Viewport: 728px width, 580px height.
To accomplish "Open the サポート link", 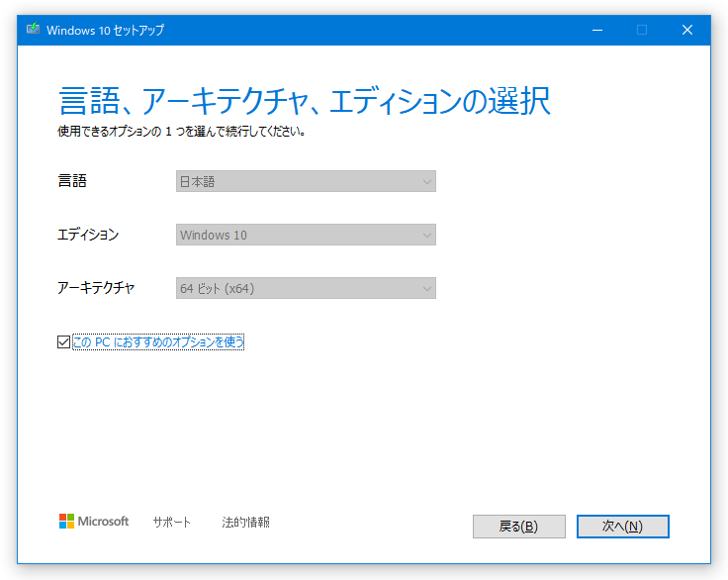I will (172, 522).
